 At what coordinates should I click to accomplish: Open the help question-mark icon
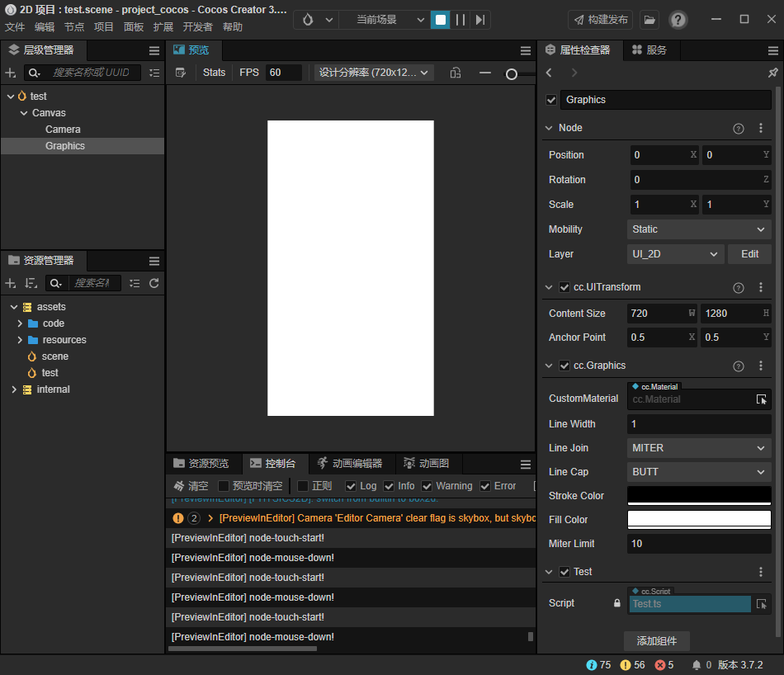(678, 20)
